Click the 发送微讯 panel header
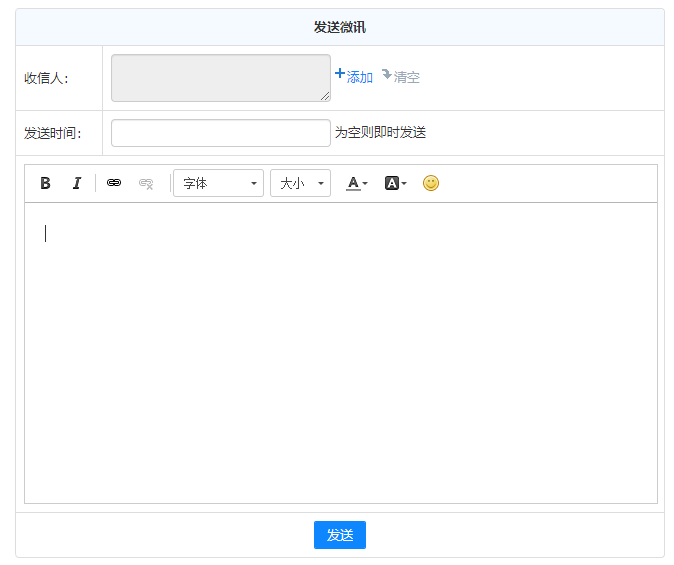The image size is (674, 565). click(340, 27)
